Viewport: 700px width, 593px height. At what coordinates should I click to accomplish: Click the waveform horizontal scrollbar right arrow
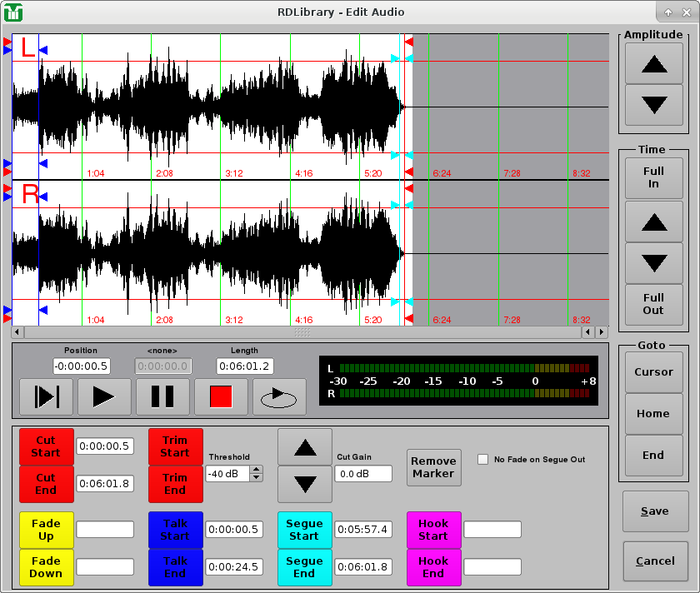[601, 331]
